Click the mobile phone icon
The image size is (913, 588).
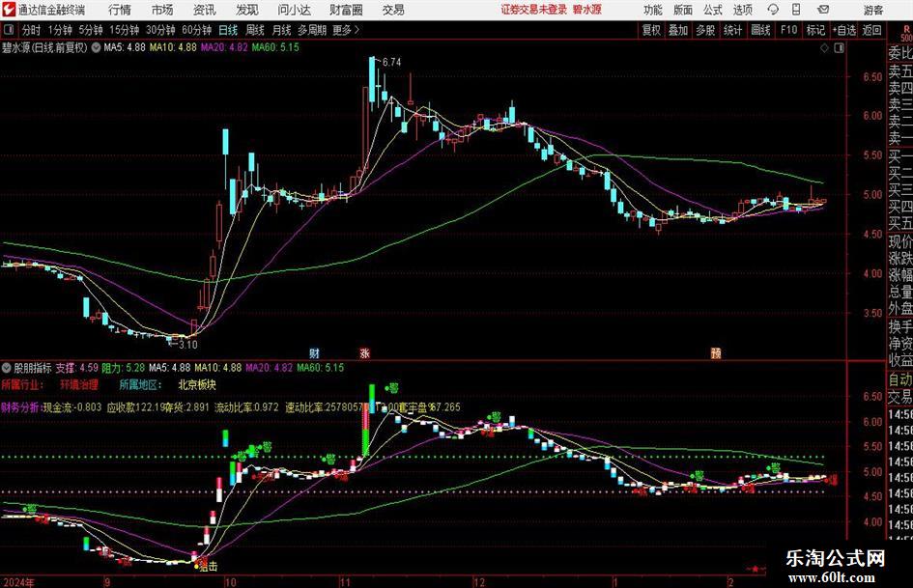click(796, 10)
